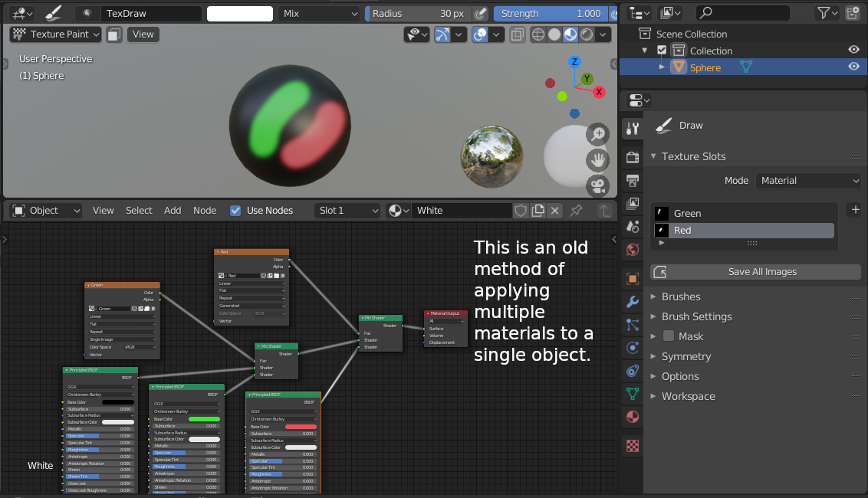Open the Texture properties checker tab
The width and height of the screenshot is (868, 498).
click(x=633, y=446)
